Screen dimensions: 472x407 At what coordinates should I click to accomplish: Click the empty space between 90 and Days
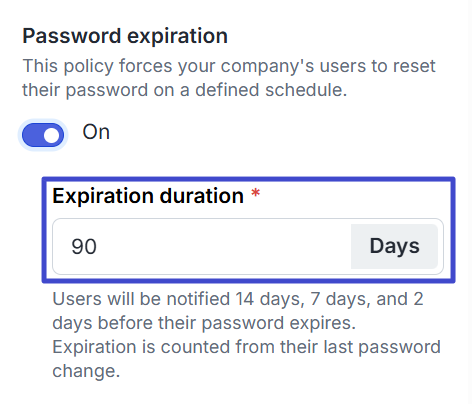tap(223, 247)
